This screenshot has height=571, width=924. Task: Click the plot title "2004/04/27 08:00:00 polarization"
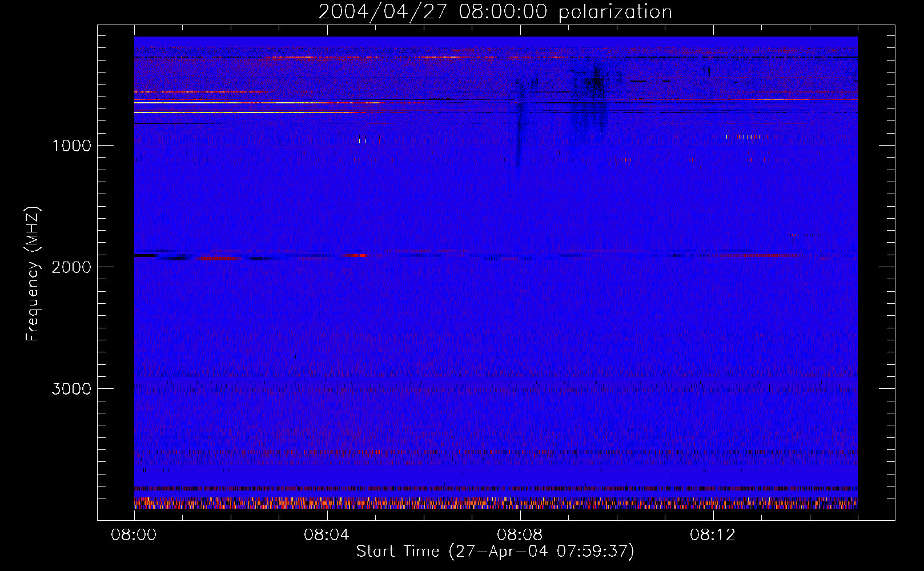495,12
